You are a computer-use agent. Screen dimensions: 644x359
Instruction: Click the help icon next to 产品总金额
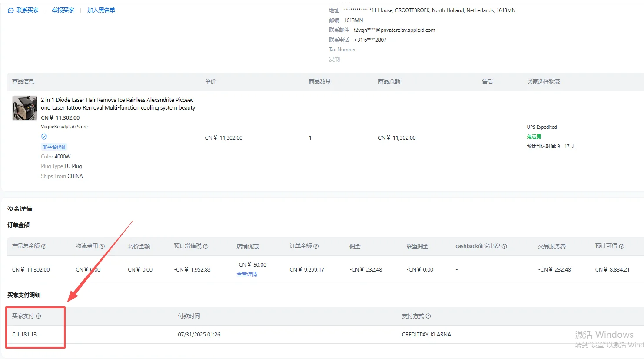coord(44,246)
